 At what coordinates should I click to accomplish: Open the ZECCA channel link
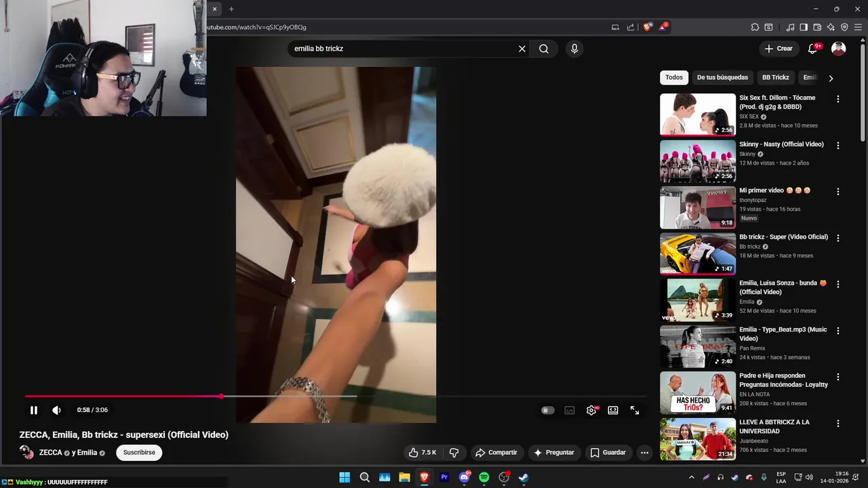coord(51,453)
